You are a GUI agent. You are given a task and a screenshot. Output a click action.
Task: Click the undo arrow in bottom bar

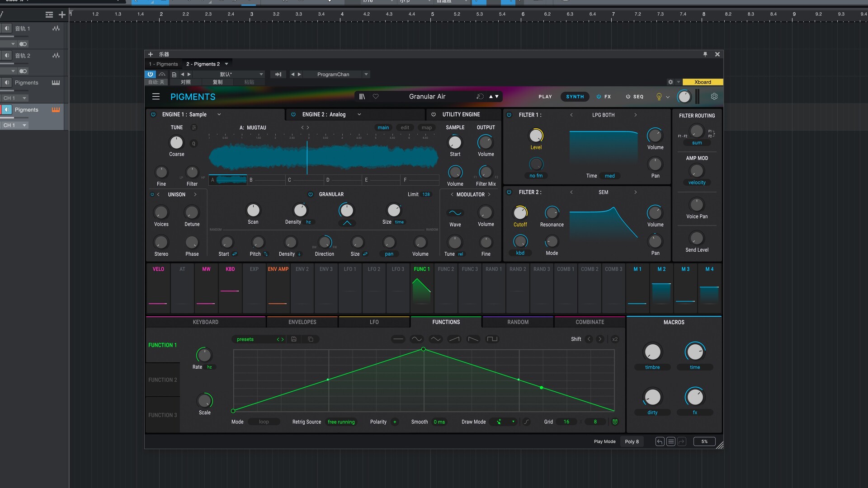660,441
